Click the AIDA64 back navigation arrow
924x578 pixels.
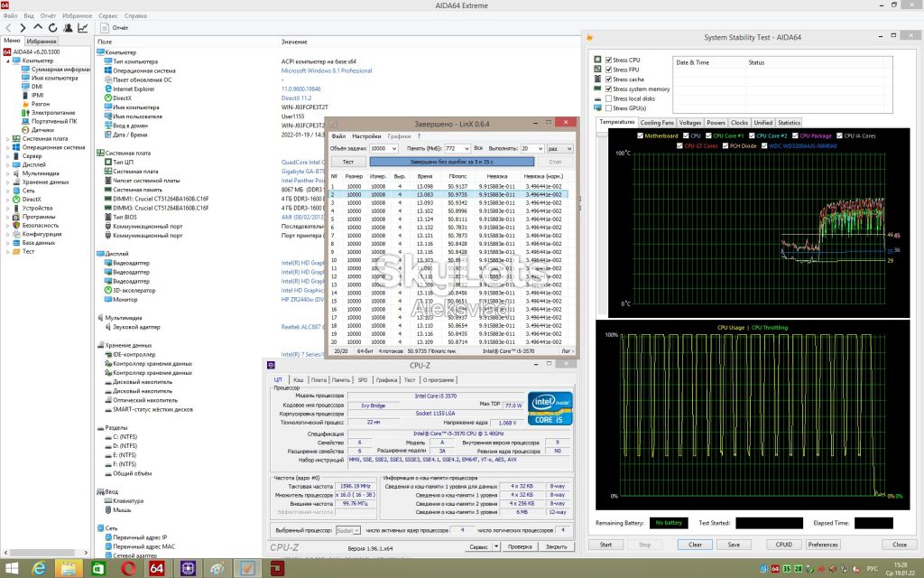point(8,28)
